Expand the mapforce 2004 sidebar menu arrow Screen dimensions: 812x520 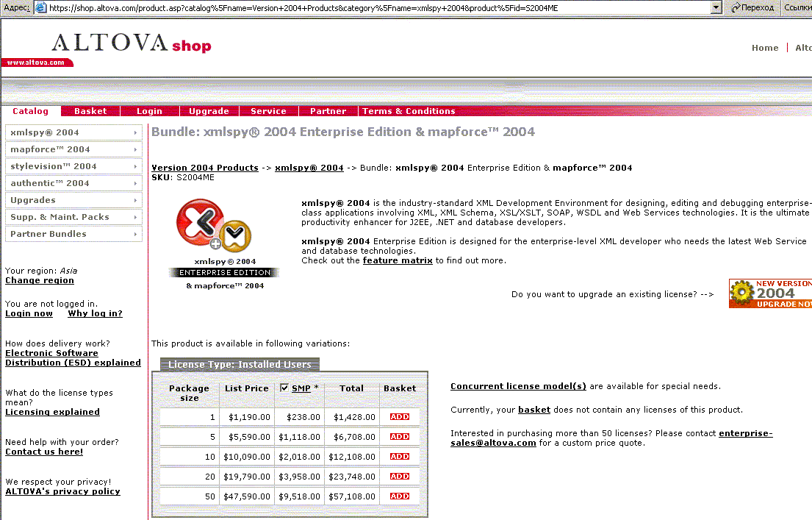tap(135, 150)
